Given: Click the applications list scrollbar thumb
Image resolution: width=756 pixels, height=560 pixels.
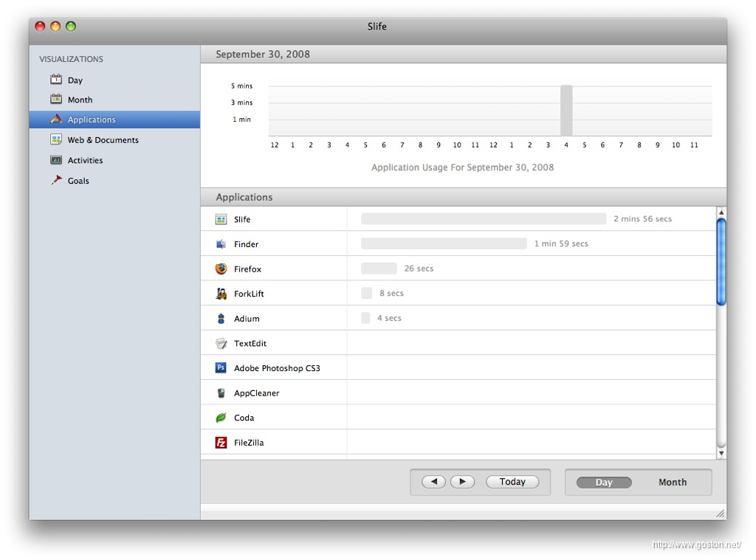Looking at the screenshot, I should (x=721, y=262).
